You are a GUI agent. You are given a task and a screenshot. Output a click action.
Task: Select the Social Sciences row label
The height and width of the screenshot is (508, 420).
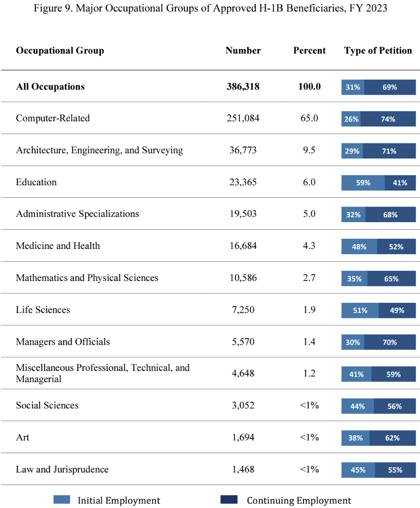click(47, 405)
